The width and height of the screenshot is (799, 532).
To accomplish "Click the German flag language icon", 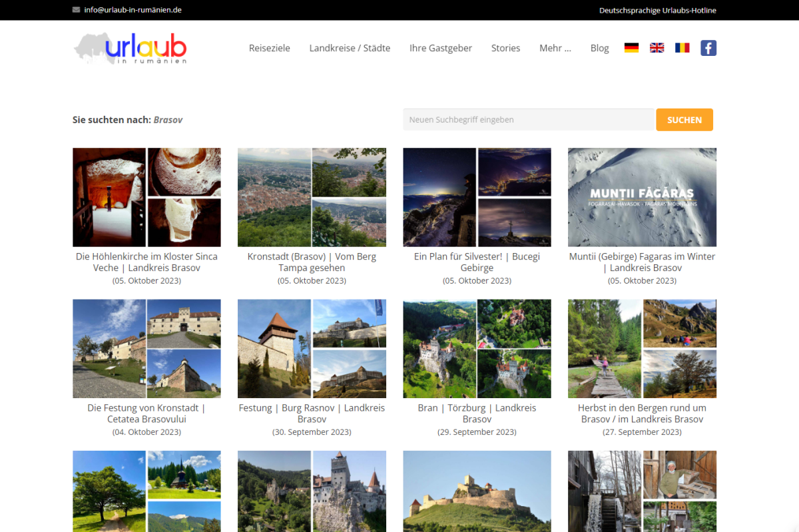I will click(x=631, y=48).
